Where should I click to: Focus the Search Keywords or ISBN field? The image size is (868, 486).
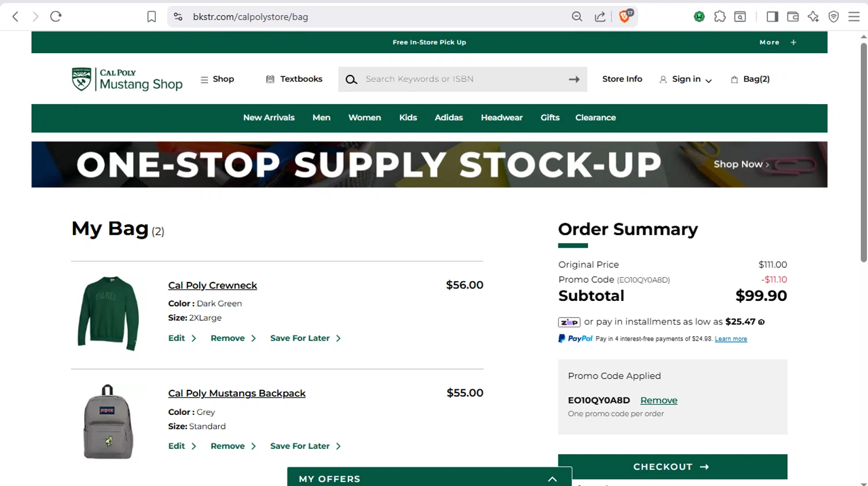(x=463, y=79)
